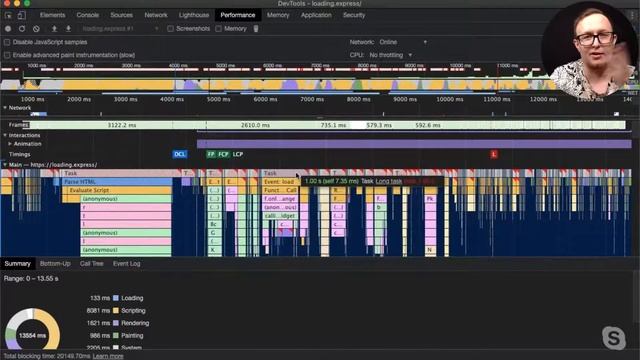Open the Learn more link
The image size is (640, 360).
pos(108,356)
